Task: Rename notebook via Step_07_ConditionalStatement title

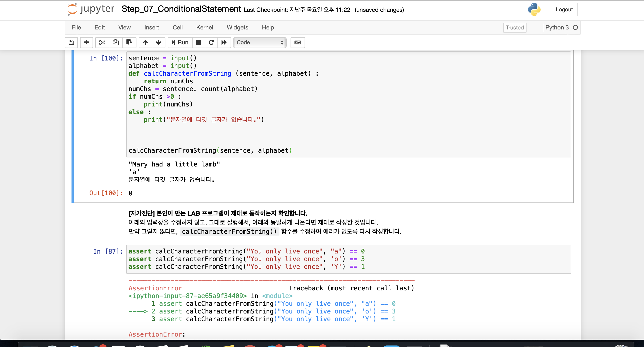Action: 181,9
